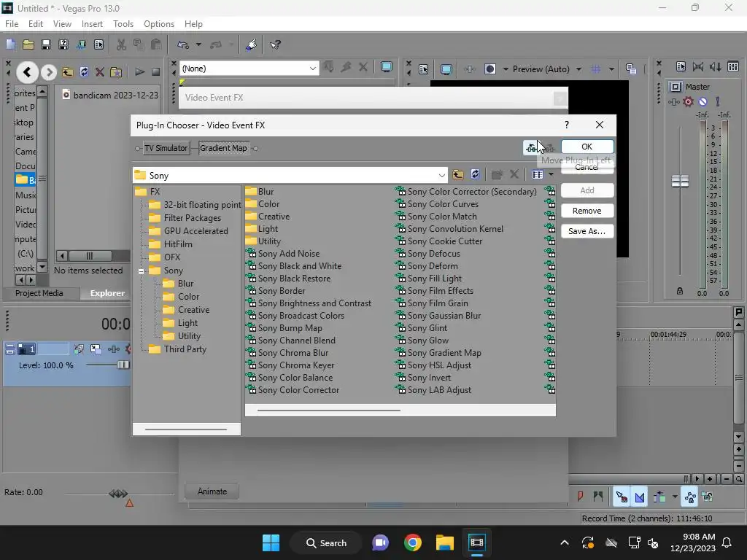
Task: Click Save As... button
Action: click(587, 231)
